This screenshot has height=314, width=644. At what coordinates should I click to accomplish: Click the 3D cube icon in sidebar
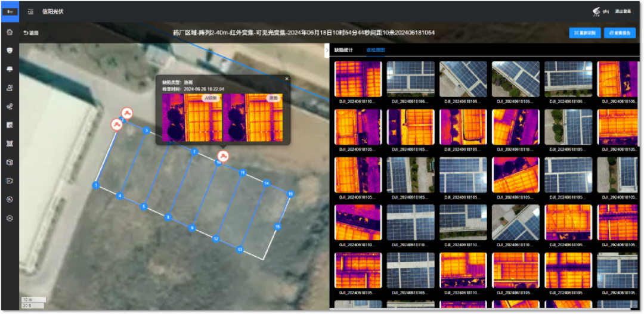[10, 162]
